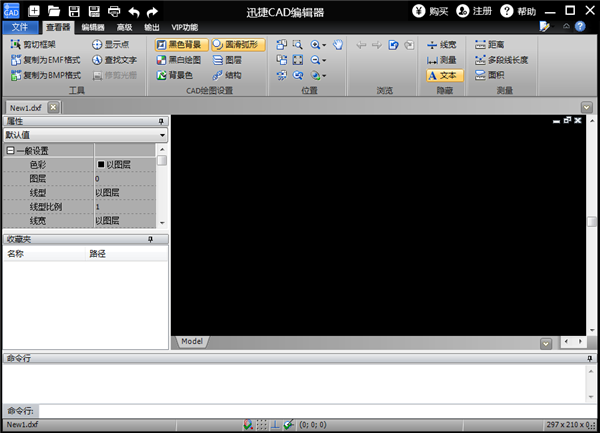This screenshot has width=600, height=433.
Task: Toggle 显示点 show points
Action: pos(111,44)
